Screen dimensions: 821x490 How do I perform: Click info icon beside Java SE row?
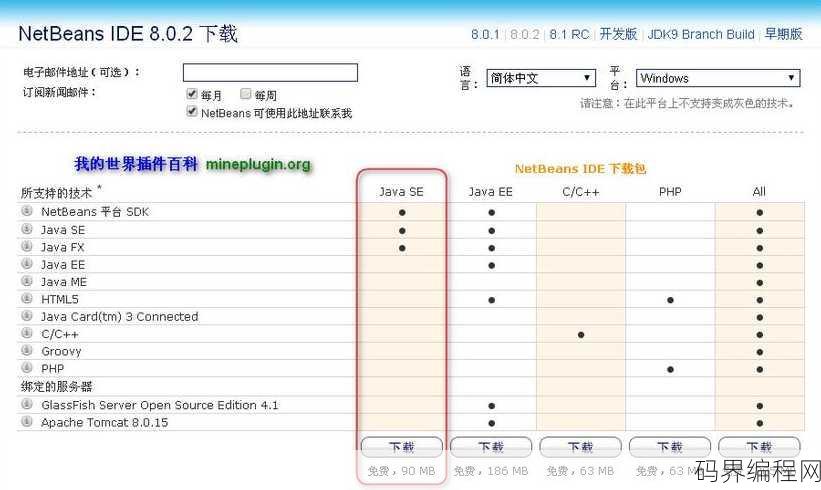27,229
